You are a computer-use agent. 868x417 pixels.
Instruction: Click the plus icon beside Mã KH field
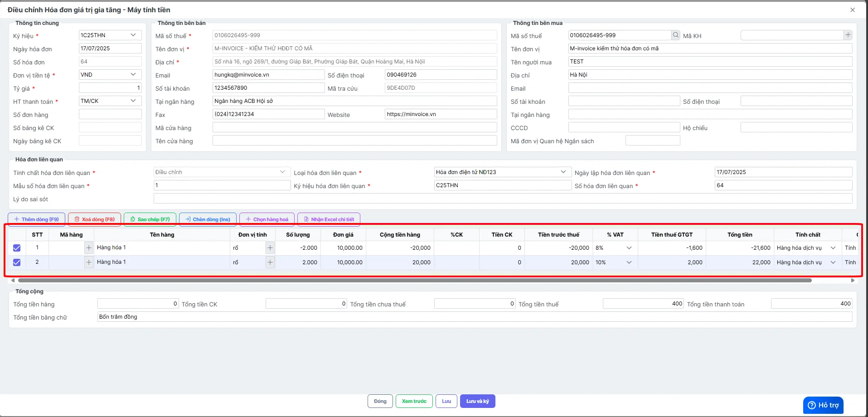(848, 35)
